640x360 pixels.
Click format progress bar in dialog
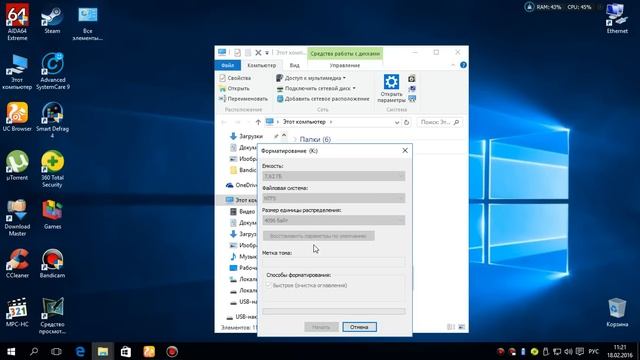click(333, 311)
